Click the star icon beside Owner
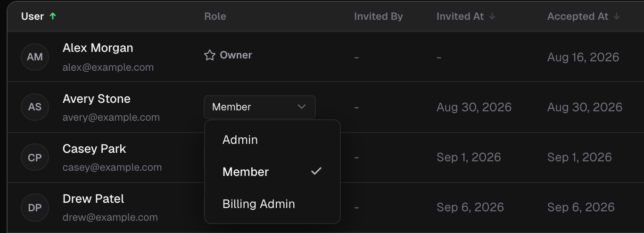 [210, 56]
